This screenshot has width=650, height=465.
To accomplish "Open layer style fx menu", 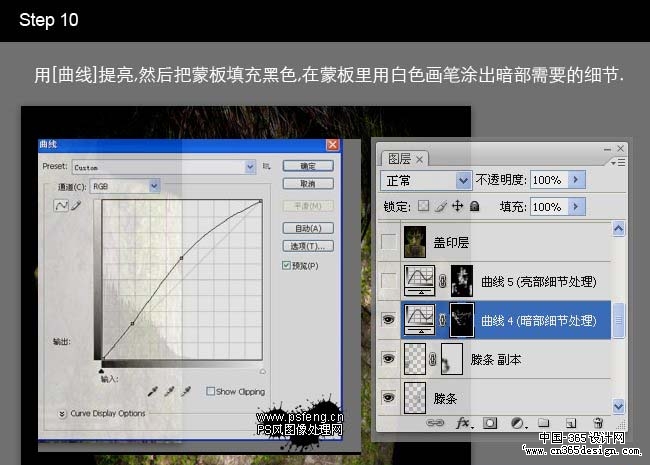I will pos(463,423).
